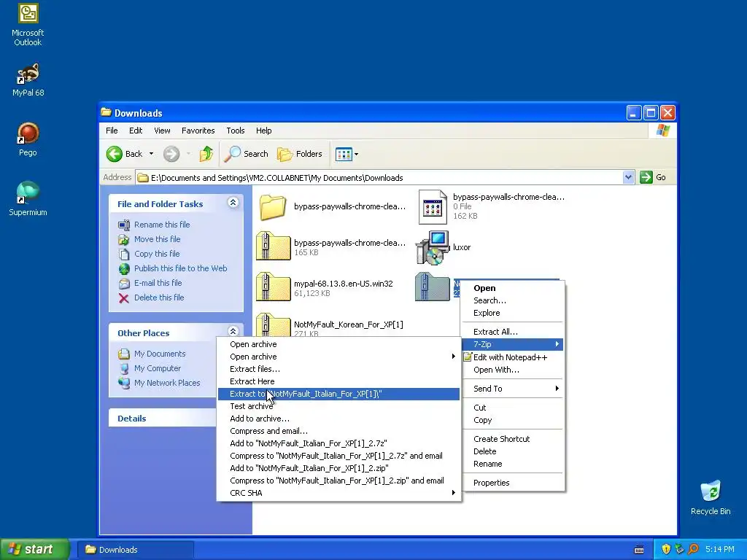Open the Search pane in Explorer
747x560 pixels.
tap(247, 154)
